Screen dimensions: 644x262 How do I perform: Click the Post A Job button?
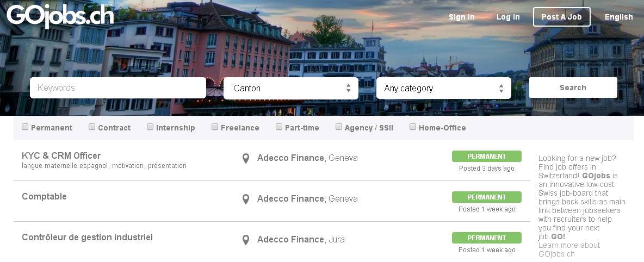(561, 17)
